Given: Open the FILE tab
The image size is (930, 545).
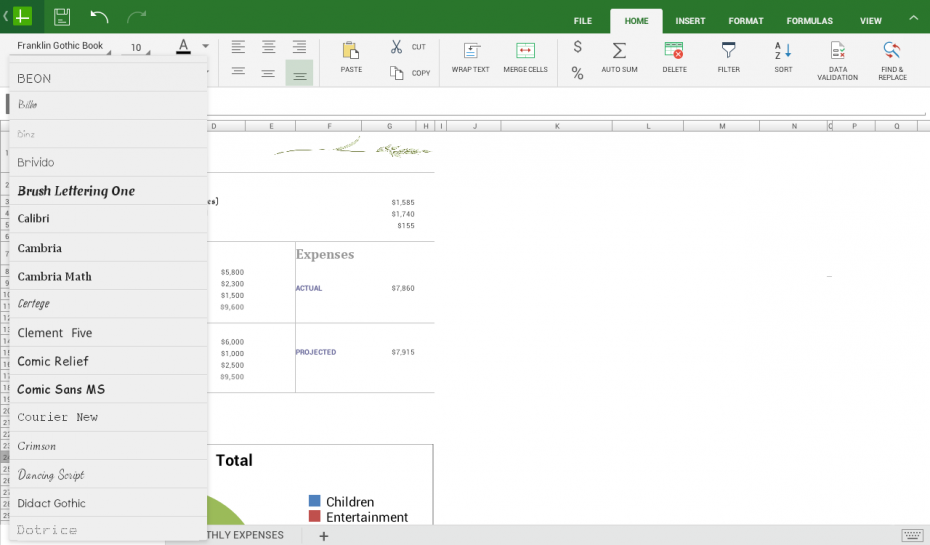Looking at the screenshot, I should pos(582,21).
